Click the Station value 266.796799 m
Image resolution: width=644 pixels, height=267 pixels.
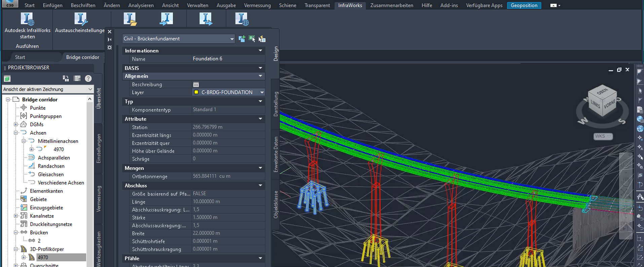pyautogui.click(x=229, y=127)
